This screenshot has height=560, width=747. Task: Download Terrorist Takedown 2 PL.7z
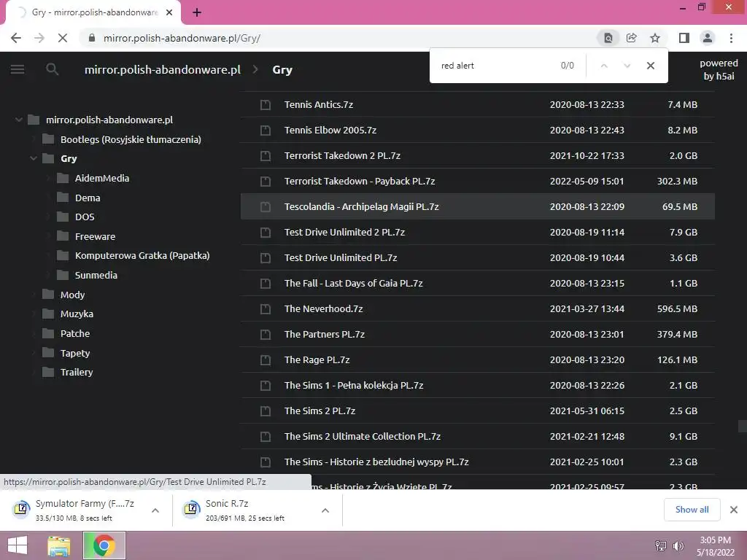[x=342, y=156]
